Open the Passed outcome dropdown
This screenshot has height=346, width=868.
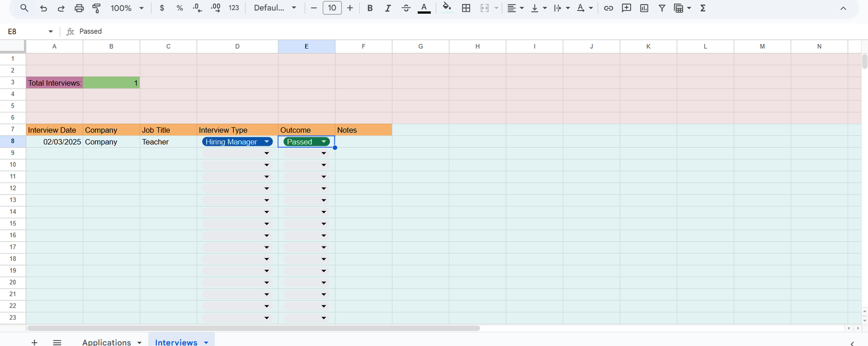[x=324, y=142]
